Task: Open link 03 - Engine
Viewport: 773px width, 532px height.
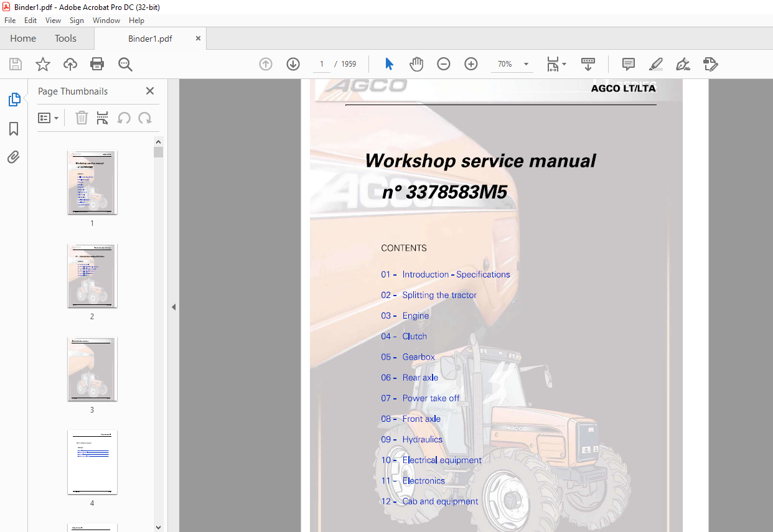Action: tap(405, 315)
